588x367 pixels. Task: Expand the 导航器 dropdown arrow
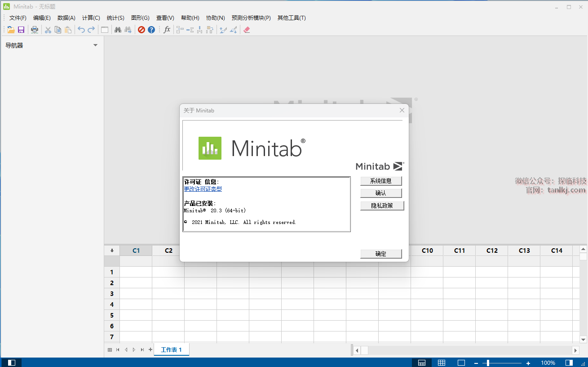click(x=95, y=45)
